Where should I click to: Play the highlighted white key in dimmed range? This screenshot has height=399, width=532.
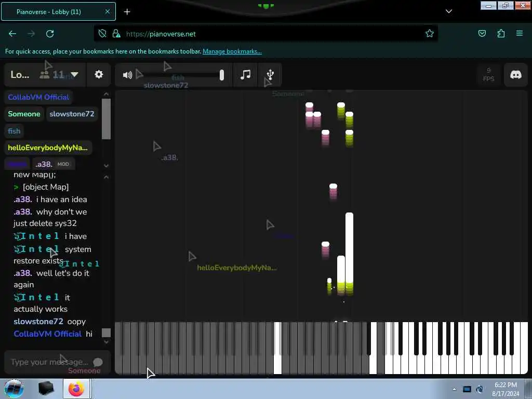coord(277,348)
